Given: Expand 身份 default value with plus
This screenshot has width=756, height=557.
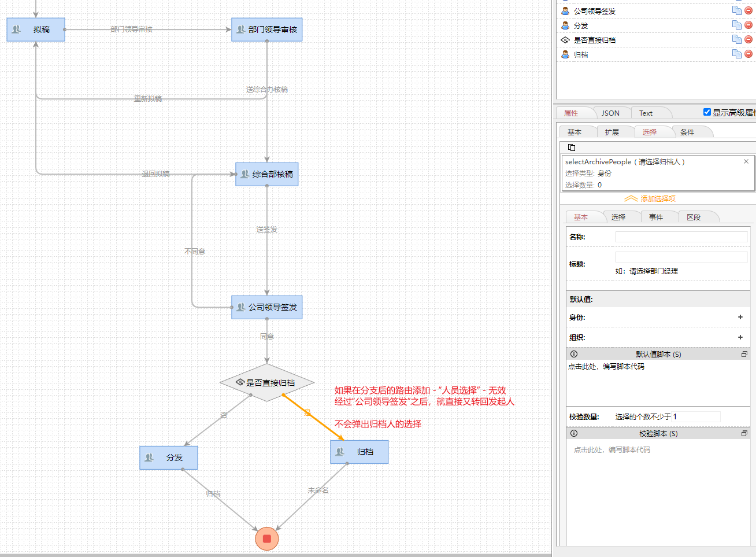Looking at the screenshot, I should [x=740, y=317].
